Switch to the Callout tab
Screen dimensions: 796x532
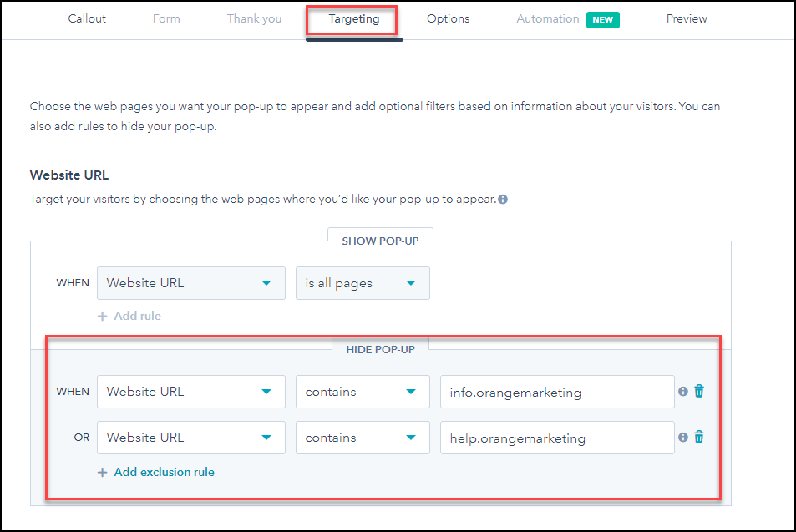click(87, 18)
